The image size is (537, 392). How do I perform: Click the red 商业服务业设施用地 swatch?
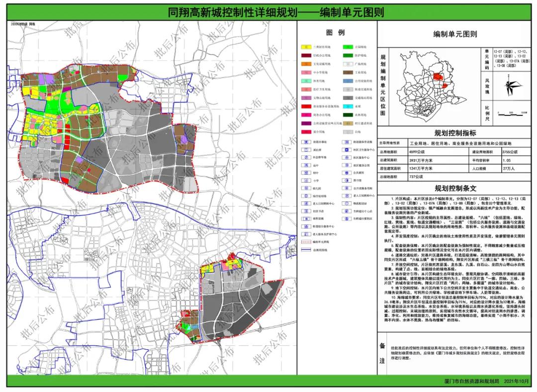click(306, 106)
